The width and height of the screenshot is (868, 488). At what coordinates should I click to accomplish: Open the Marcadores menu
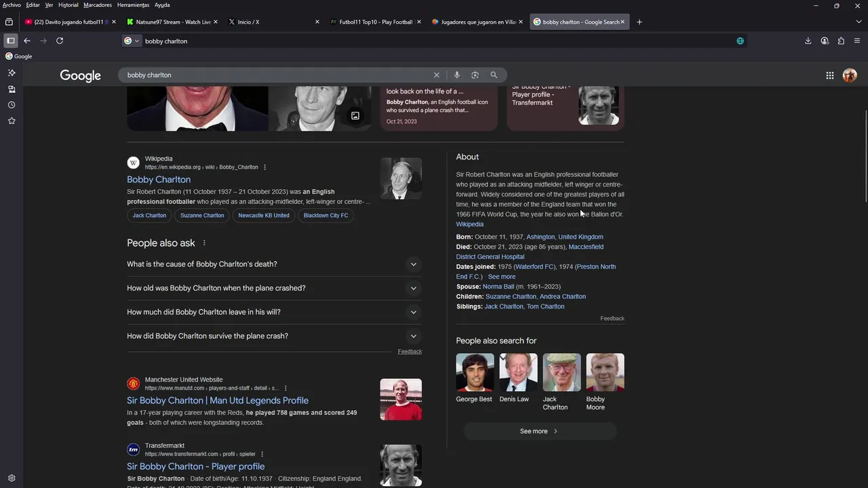pyautogui.click(x=98, y=5)
